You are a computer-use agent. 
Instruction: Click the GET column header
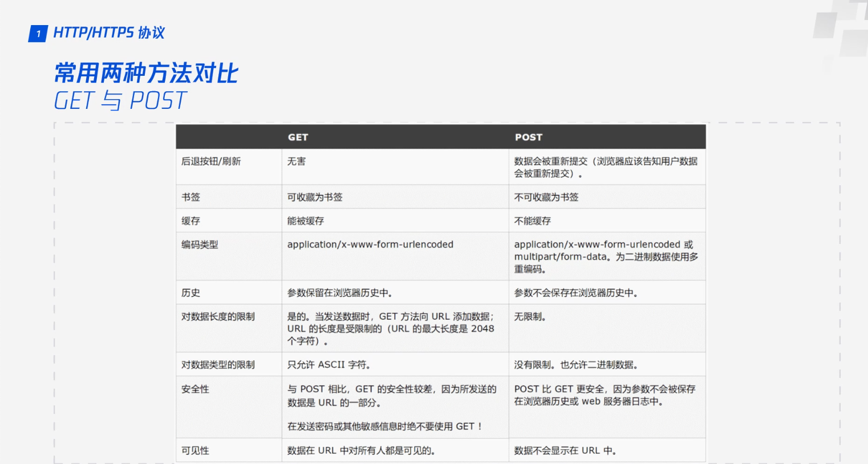click(x=298, y=137)
